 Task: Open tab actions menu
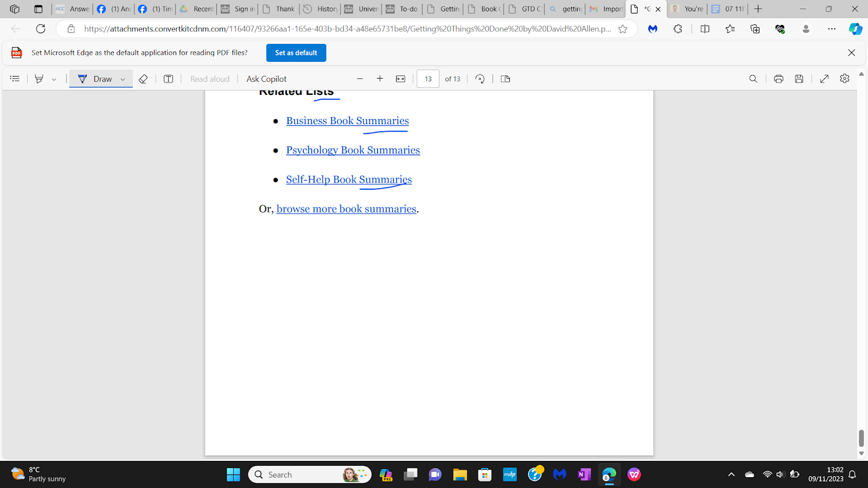(x=38, y=9)
